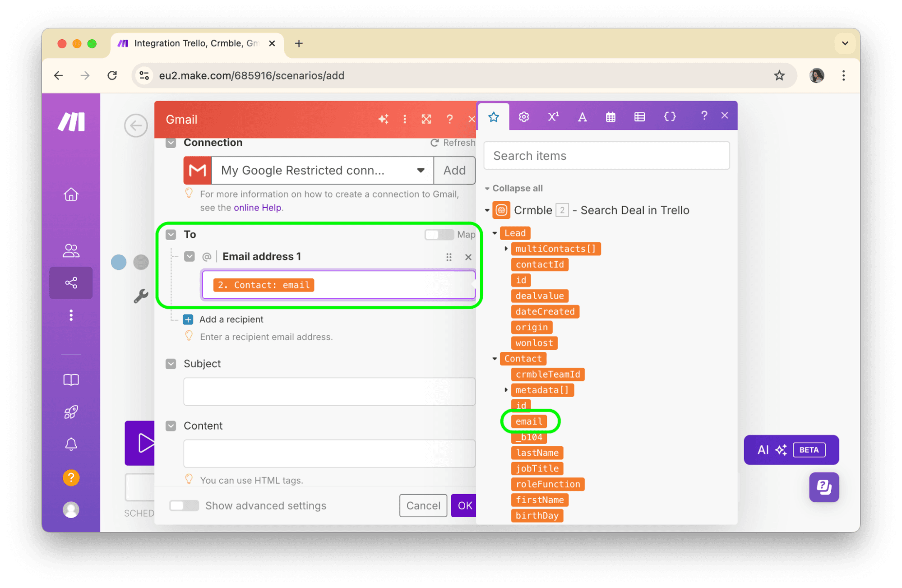The width and height of the screenshot is (902, 588).
Task: Enable Show advanced settings toggle
Action: coord(184,505)
